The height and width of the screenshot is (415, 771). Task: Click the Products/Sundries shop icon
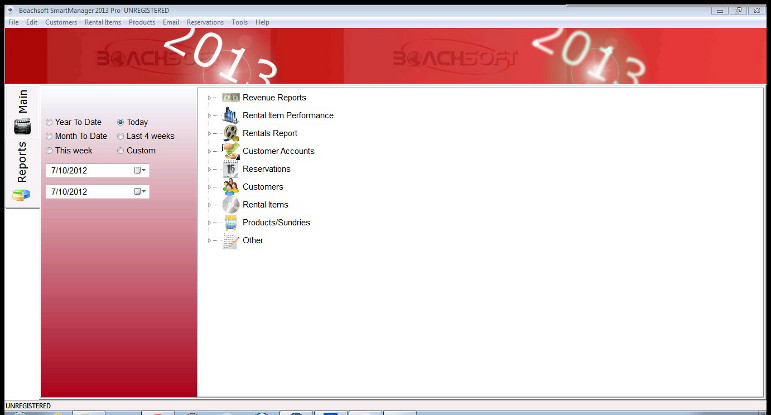(x=231, y=222)
